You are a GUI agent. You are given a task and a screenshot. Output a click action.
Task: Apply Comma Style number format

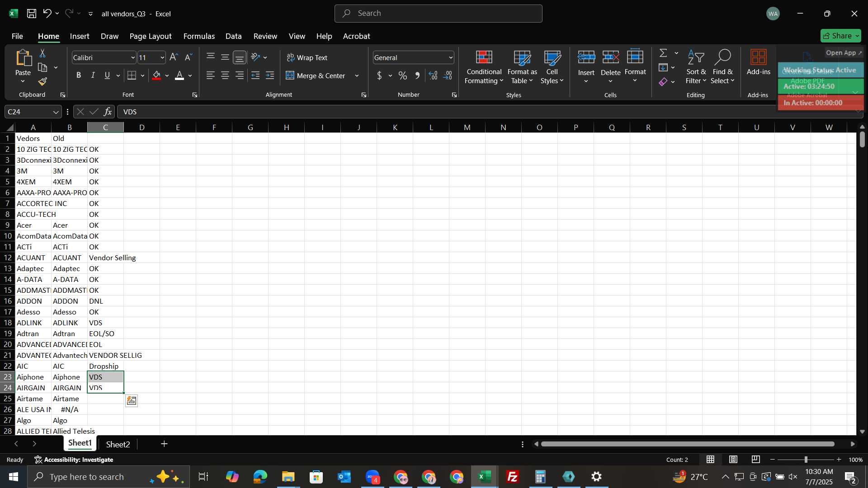tap(417, 75)
